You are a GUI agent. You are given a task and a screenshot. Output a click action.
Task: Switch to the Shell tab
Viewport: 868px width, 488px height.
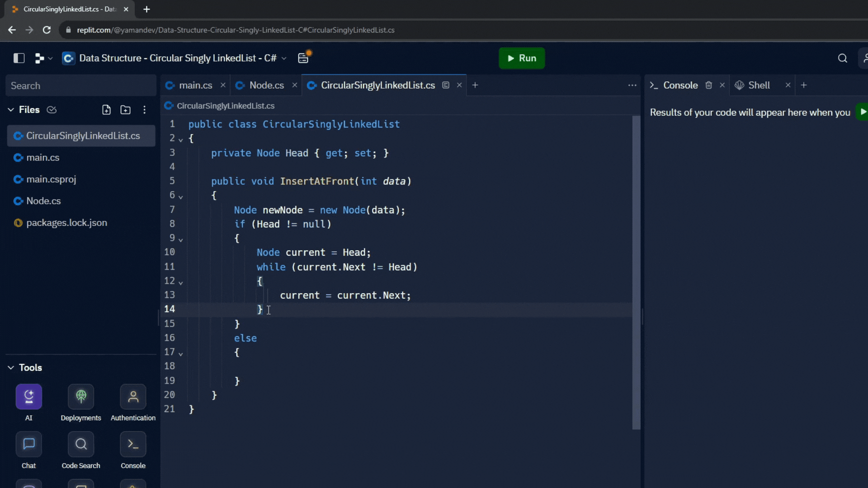[758, 85]
